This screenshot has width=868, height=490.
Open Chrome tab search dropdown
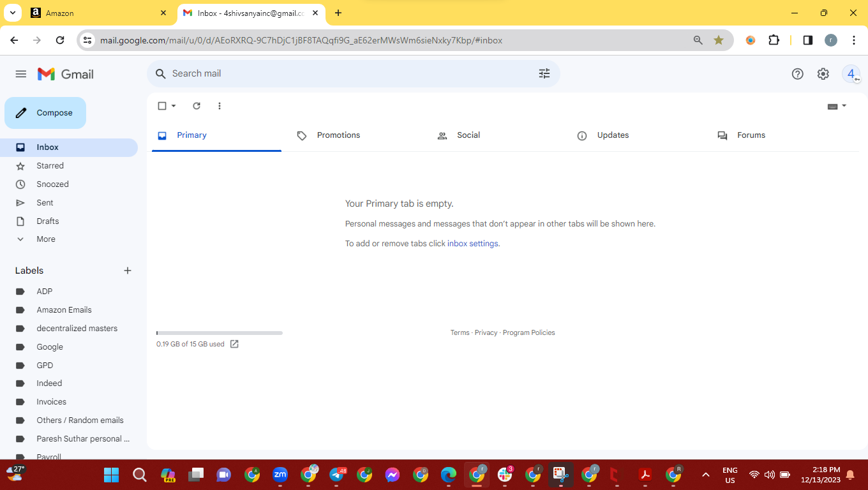(12, 13)
